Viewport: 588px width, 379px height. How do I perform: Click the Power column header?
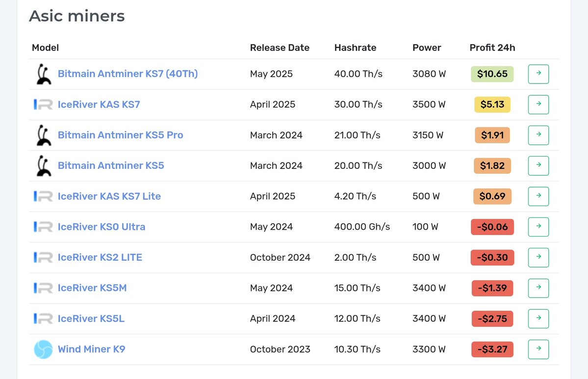(427, 48)
